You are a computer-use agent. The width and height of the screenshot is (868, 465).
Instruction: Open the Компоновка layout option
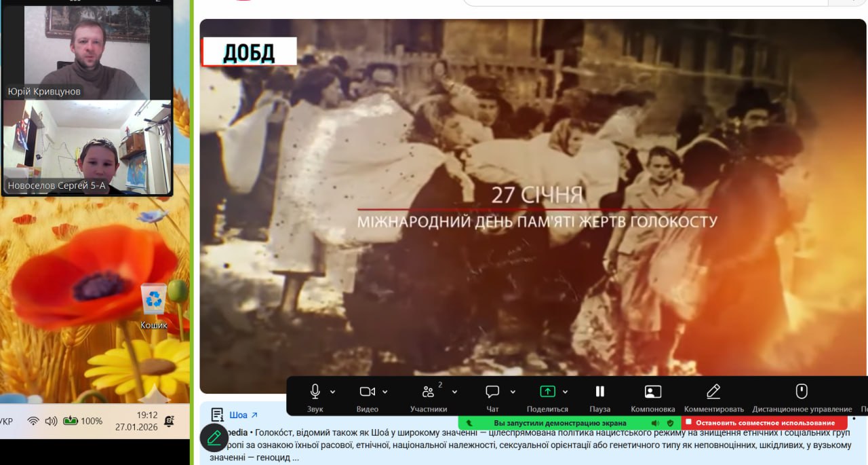[x=652, y=392]
